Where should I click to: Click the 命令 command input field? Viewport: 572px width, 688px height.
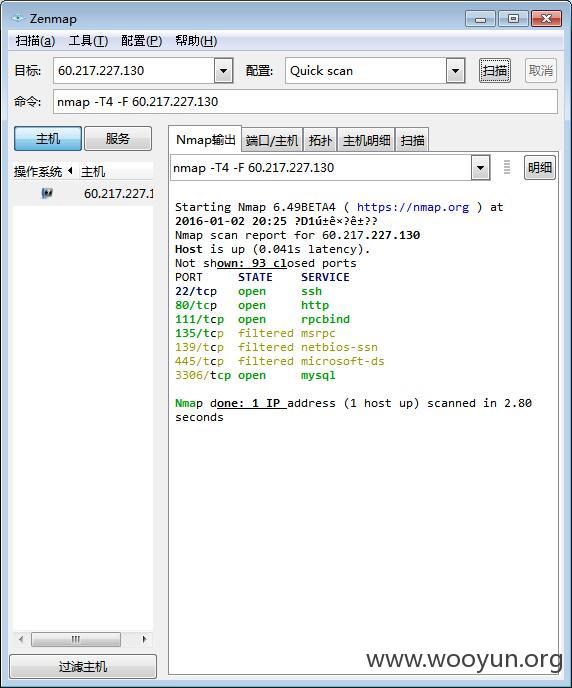click(305, 102)
